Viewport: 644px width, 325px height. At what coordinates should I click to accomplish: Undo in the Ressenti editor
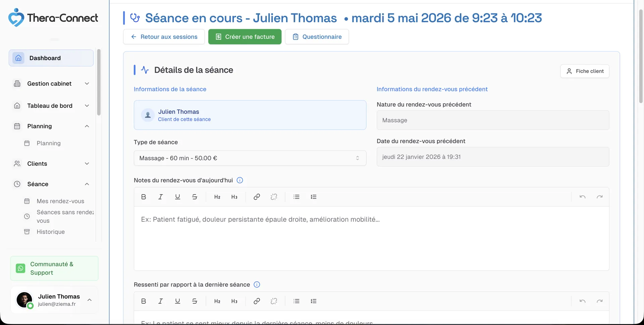582,301
